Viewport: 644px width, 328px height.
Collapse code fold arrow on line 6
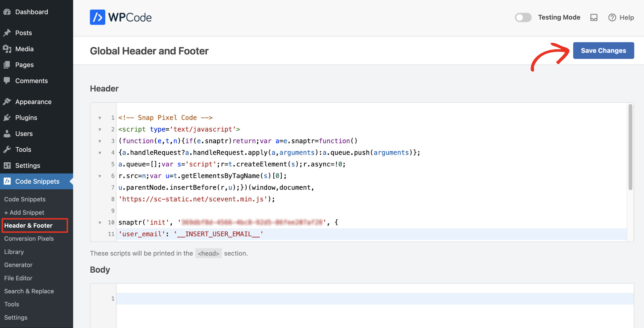[100, 176]
